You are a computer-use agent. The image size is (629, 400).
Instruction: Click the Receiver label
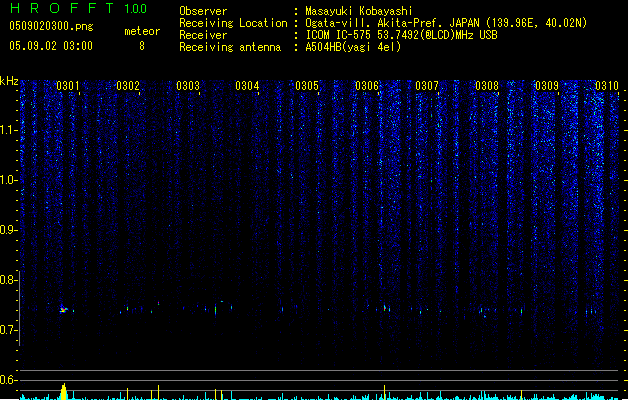tap(203, 35)
